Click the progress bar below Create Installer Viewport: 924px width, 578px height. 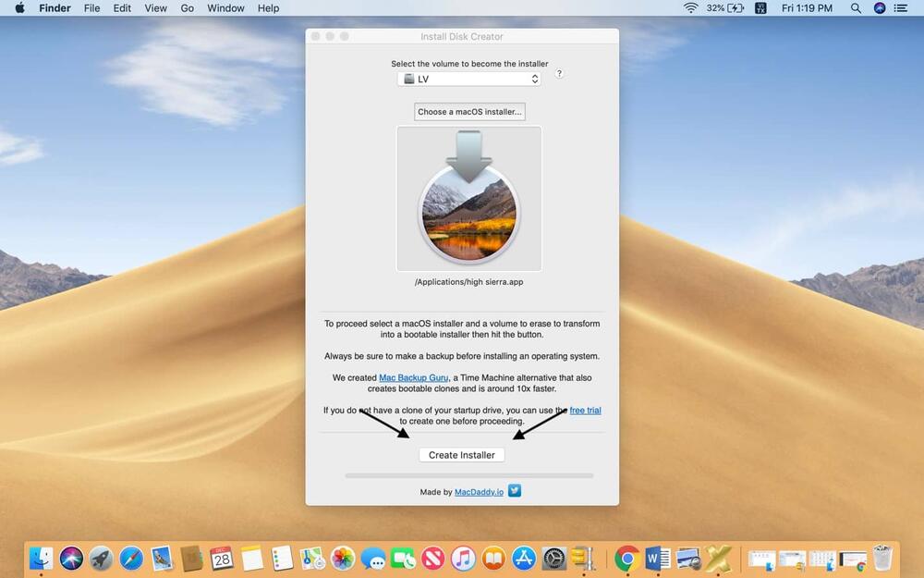(x=468, y=475)
